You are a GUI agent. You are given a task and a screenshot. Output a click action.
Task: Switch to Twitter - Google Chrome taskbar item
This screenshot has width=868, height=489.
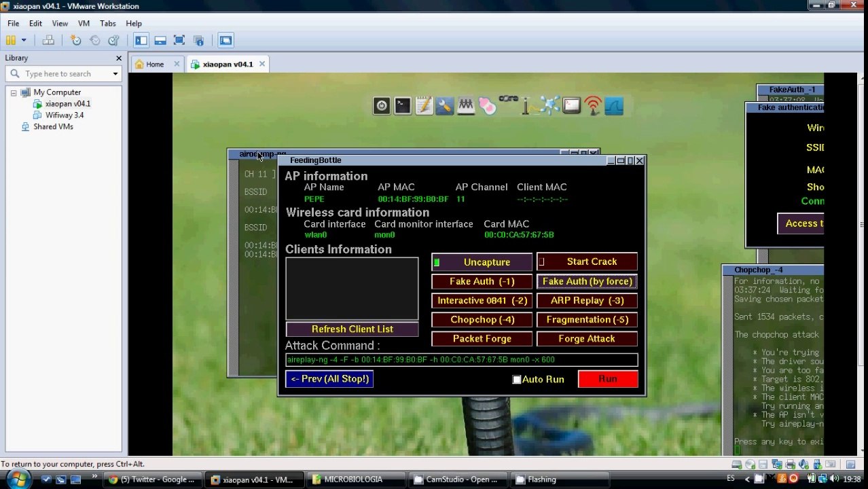point(153,479)
